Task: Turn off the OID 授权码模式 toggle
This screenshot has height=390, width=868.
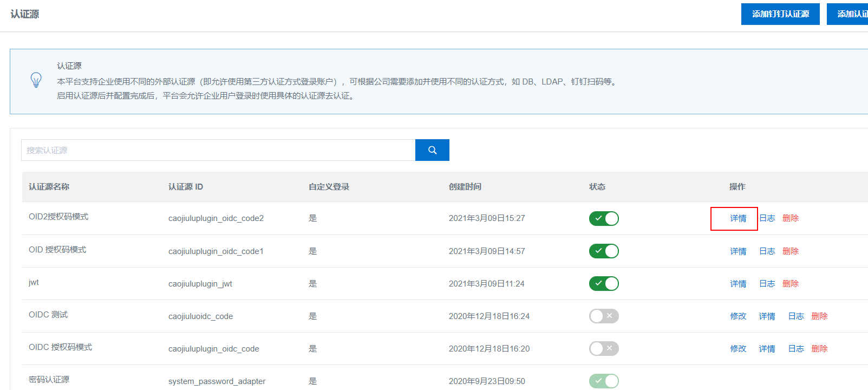Action: (604, 251)
